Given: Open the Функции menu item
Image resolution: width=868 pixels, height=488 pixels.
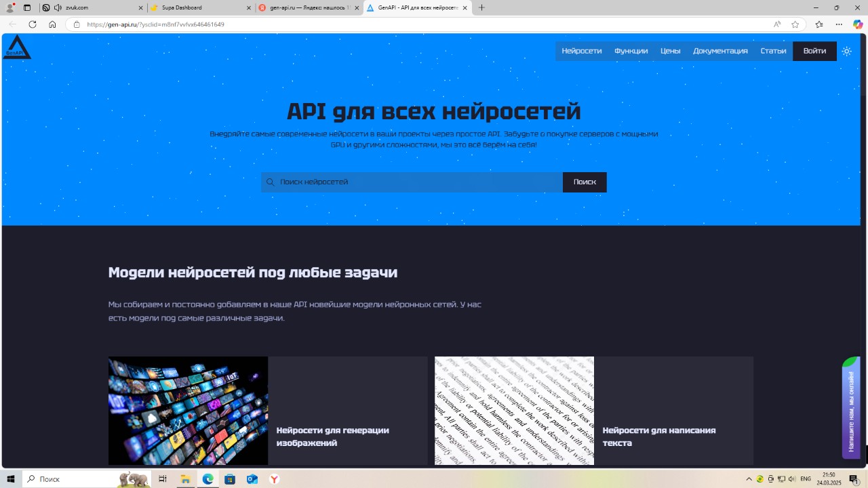Looking at the screenshot, I should coord(631,51).
